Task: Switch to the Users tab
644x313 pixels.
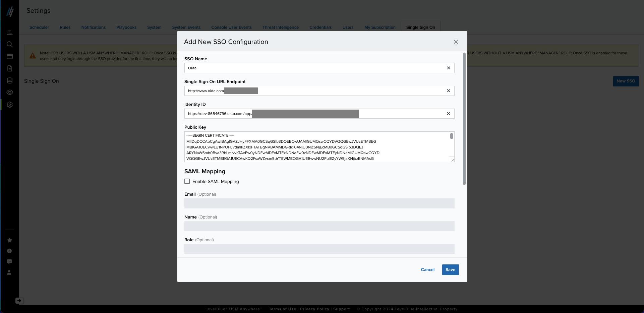Action: pos(348,27)
